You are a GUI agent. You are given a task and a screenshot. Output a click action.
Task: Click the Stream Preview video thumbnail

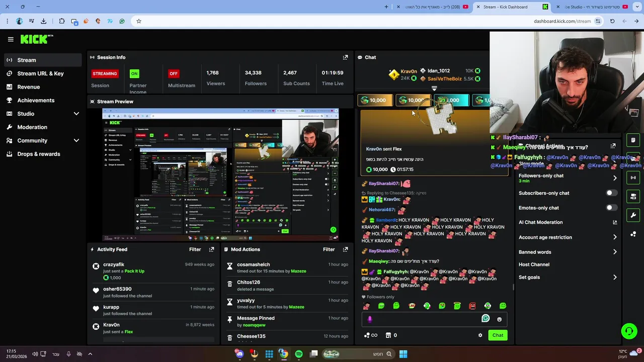point(220,174)
